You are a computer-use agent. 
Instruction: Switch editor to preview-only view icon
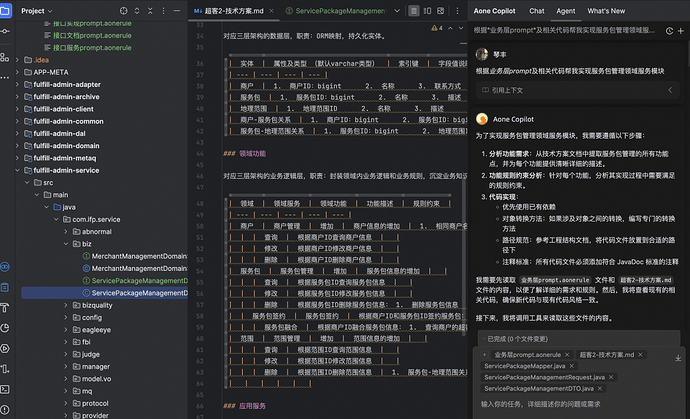pyautogui.click(x=440, y=11)
